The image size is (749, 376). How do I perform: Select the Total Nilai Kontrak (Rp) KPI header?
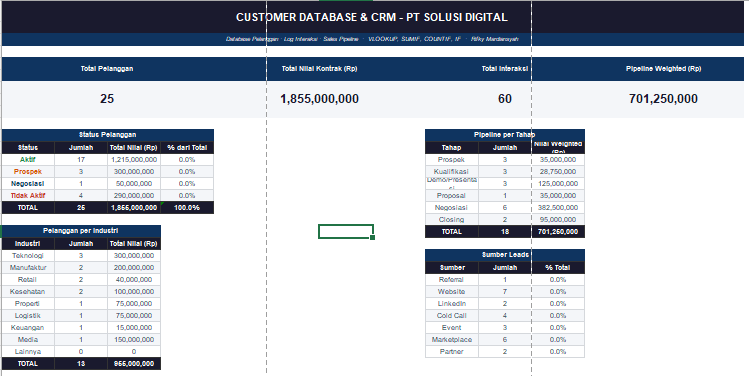320,69
